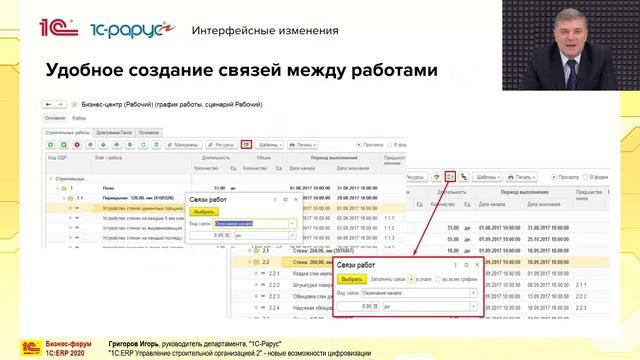
Task: Click the 0.00 field in smaller dialog
Action: pos(210,236)
